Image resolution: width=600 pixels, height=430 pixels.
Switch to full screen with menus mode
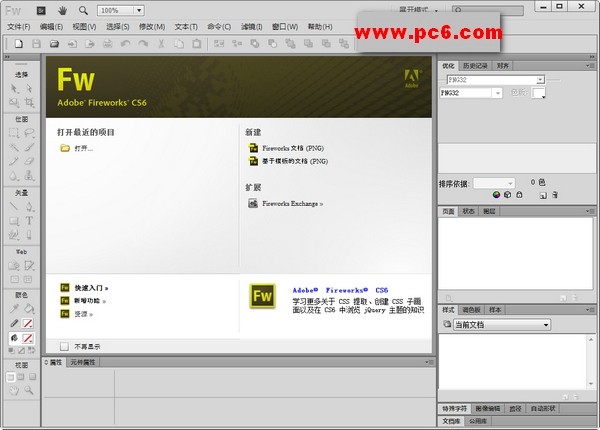pos(21,377)
